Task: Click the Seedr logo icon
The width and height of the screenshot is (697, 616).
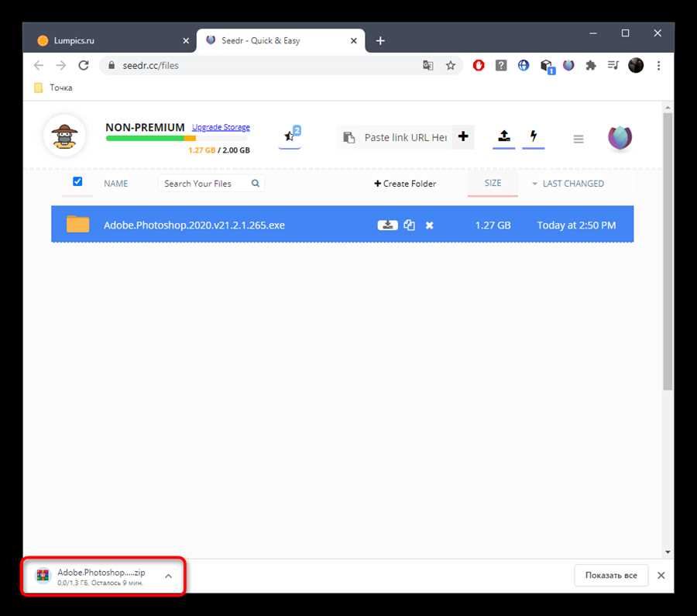Action: coord(620,137)
